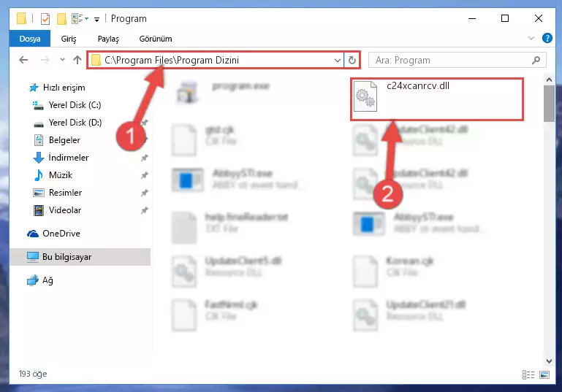Maximize the Program window

click(x=505, y=19)
